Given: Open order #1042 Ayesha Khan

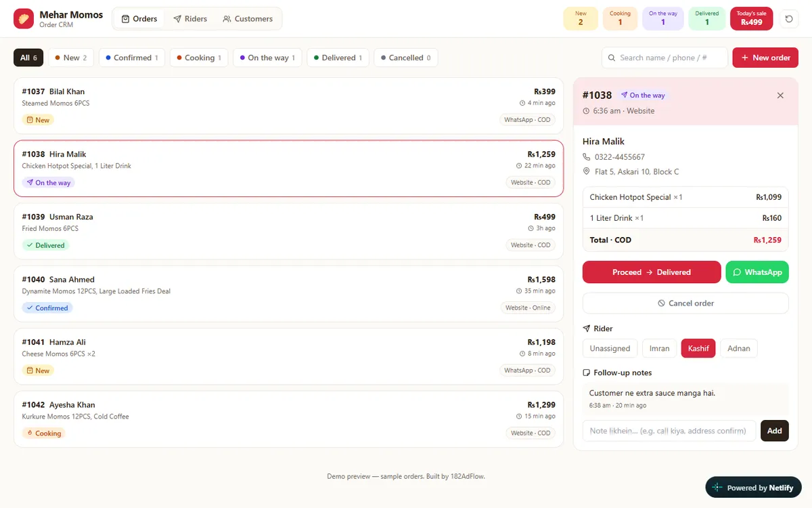Looking at the screenshot, I should pyautogui.click(x=288, y=419).
